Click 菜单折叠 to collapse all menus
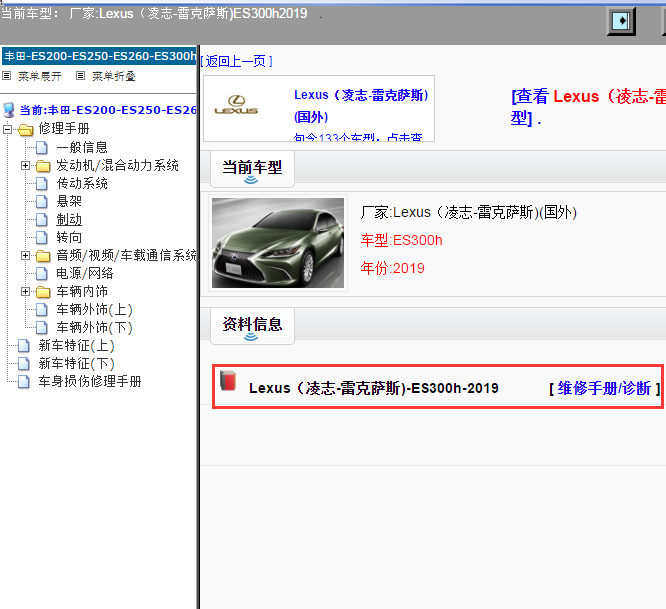The width and height of the screenshot is (666, 609). click(x=113, y=76)
